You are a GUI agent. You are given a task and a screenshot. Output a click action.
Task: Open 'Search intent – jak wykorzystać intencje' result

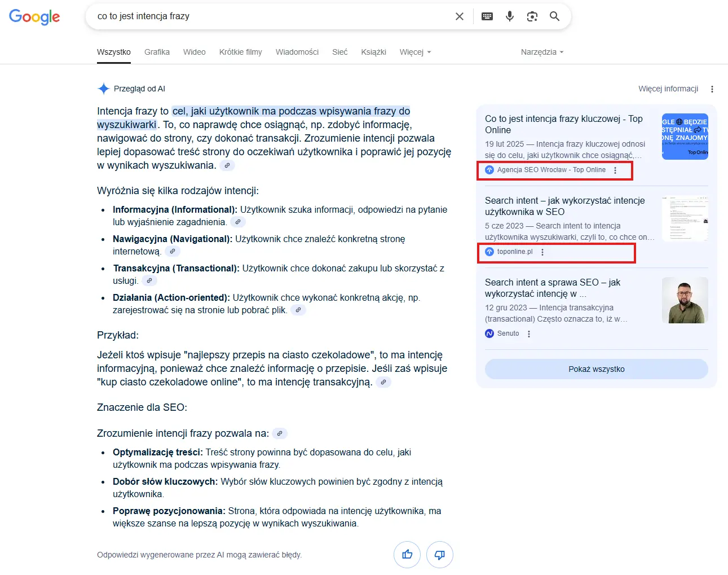pos(565,206)
